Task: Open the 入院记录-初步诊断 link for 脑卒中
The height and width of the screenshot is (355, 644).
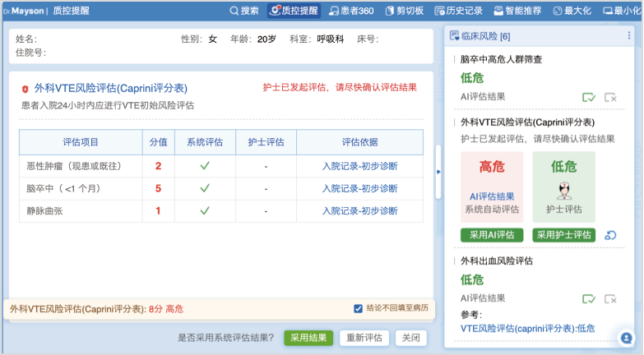Action: [x=359, y=188]
